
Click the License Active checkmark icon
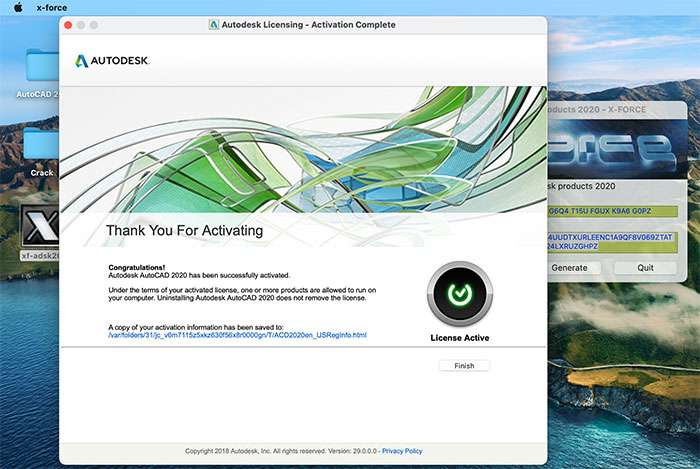[x=460, y=294]
